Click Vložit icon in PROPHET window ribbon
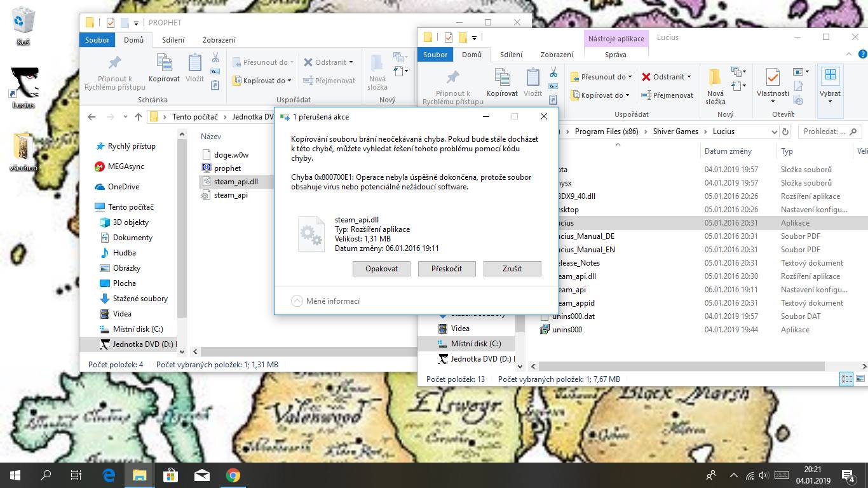Image resolution: width=868 pixels, height=488 pixels. [x=194, y=68]
